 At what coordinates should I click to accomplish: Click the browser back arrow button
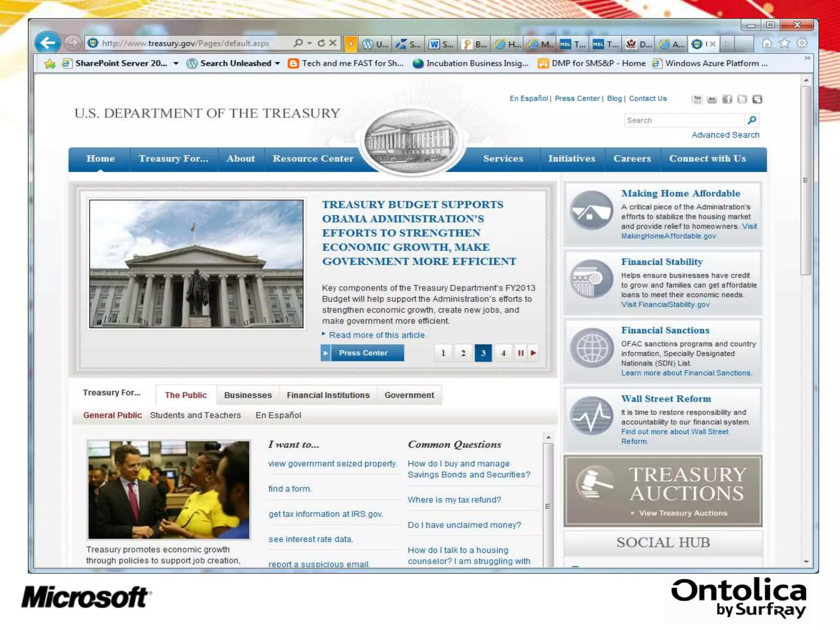tap(48, 43)
